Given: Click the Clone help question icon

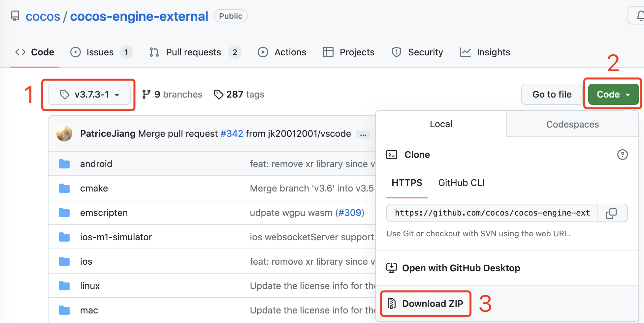Looking at the screenshot, I should tap(622, 155).
